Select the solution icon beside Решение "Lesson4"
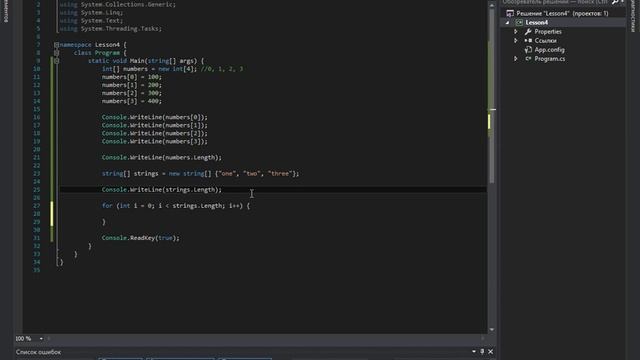Image resolution: width=640 pixels, height=360 pixels. pyautogui.click(x=510, y=13)
